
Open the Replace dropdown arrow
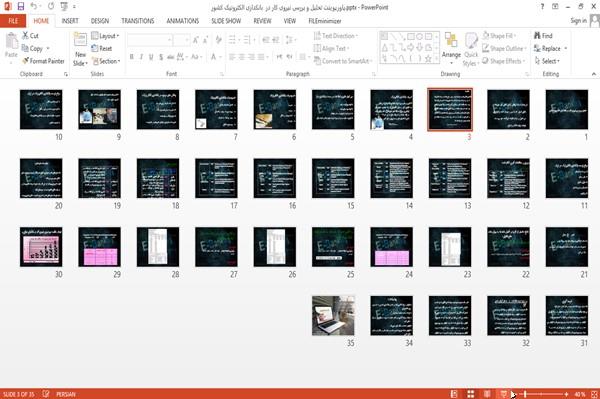(x=566, y=49)
